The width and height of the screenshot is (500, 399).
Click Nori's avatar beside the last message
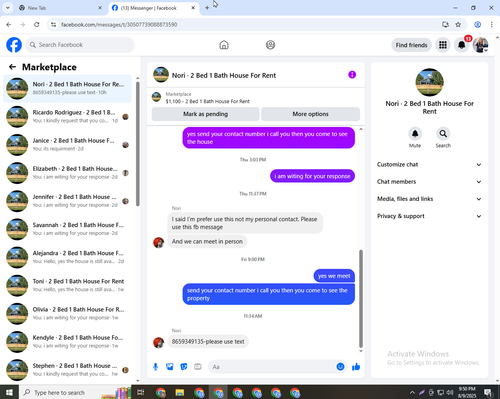(158, 342)
